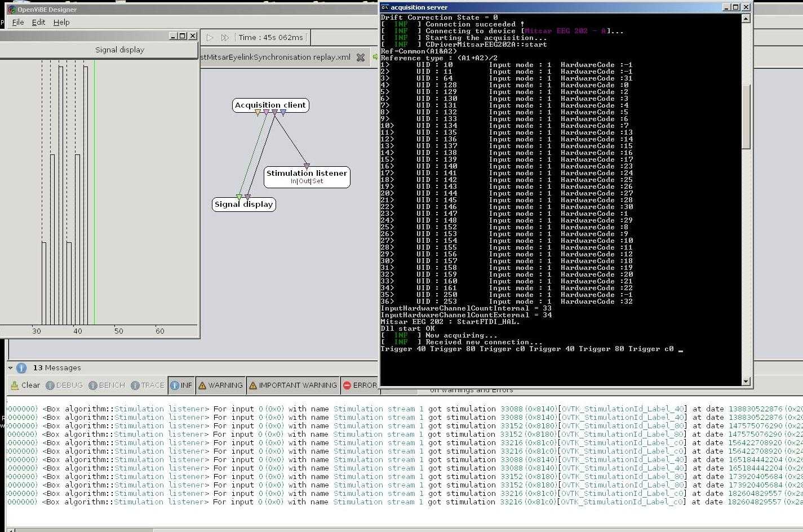Click the orange output connector on Acquisition client
The image size is (803, 532).
pos(258,113)
